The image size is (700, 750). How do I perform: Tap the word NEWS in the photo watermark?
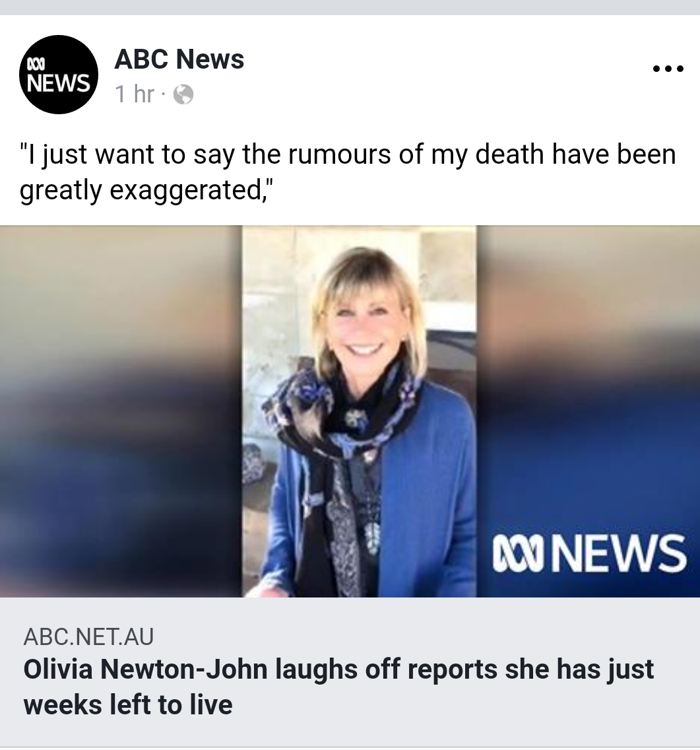620,553
